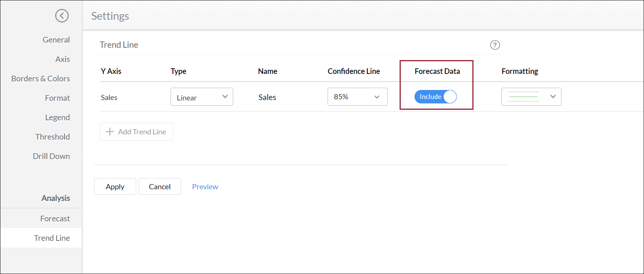The height and width of the screenshot is (274, 644).
Task: Open the Formatting line style dropdown
Action: click(531, 97)
